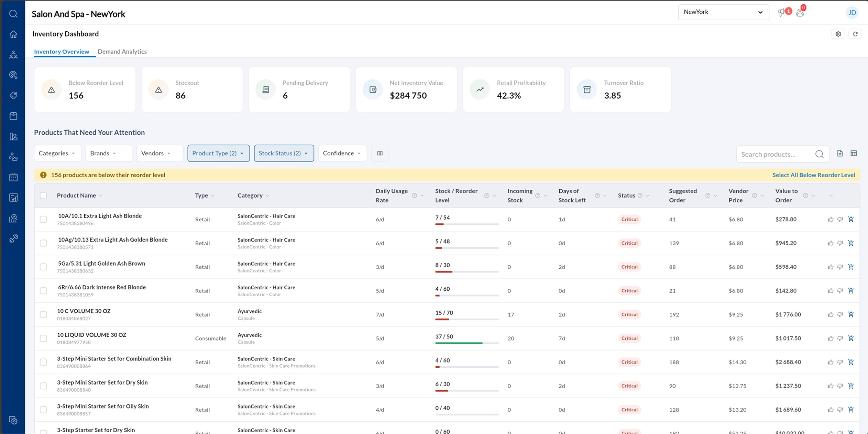Click the export document icon near search

click(x=840, y=153)
